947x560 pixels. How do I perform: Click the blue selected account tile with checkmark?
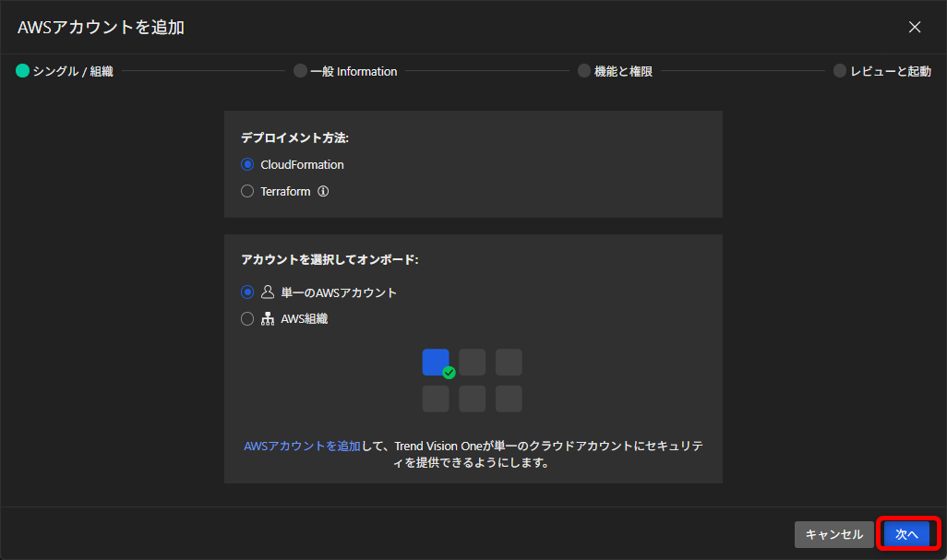[436, 363]
